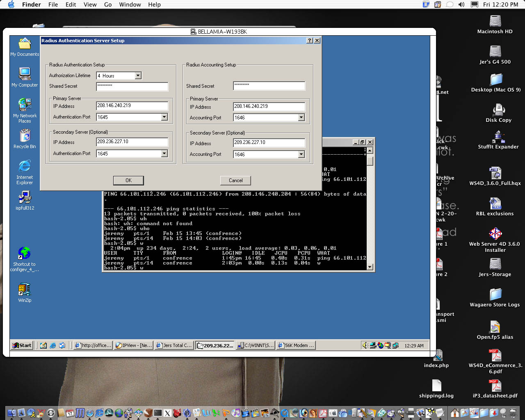
Task: Expand the primary Authentication Port dropdown
Action: pyautogui.click(x=164, y=117)
